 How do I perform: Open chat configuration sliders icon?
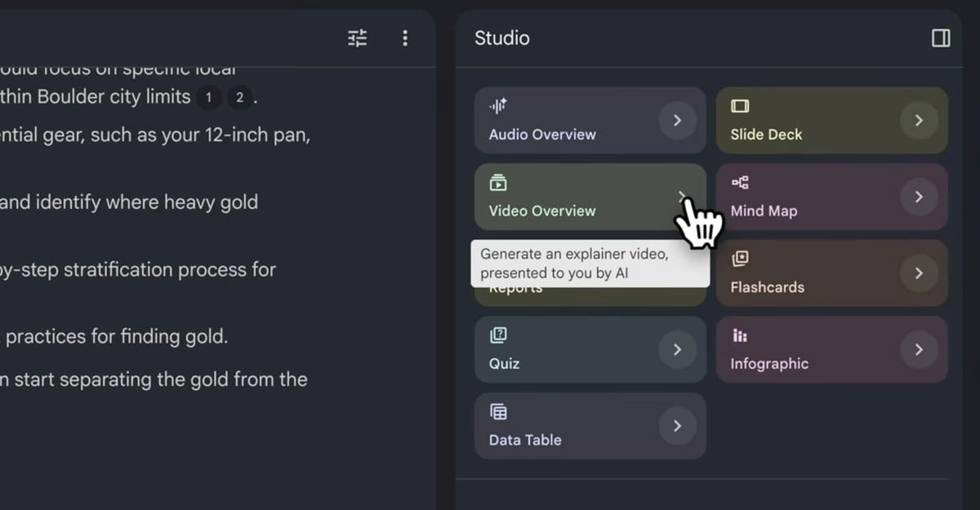click(x=358, y=38)
